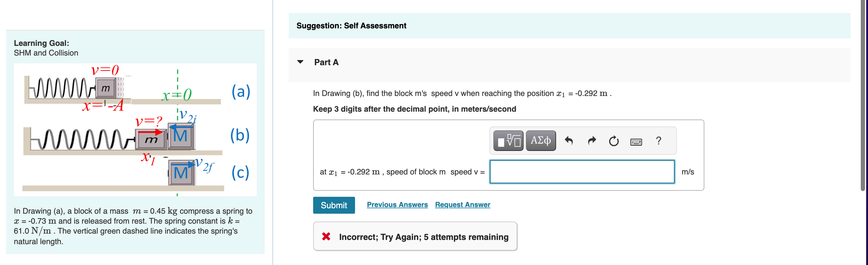Reset the answer with the circular arrow icon
Image resolution: width=868 pixels, height=265 pixels.
614,141
